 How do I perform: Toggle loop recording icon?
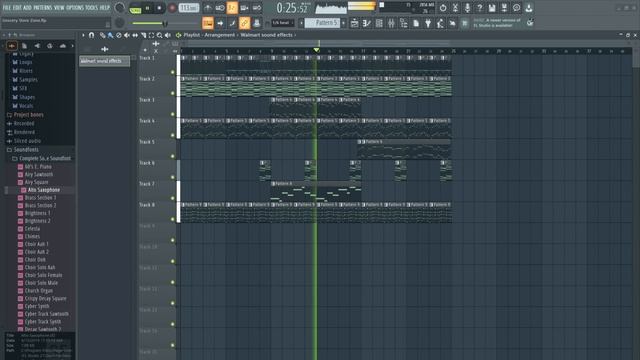256,8
